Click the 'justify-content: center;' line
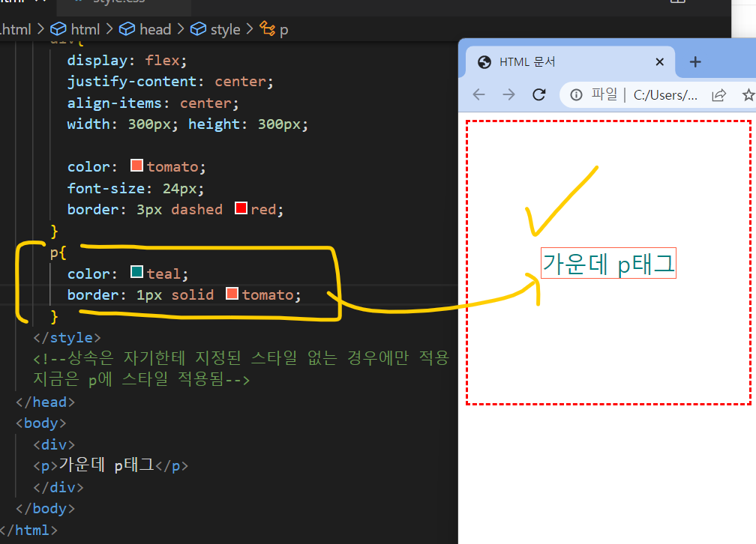 click(x=170, y=82)
